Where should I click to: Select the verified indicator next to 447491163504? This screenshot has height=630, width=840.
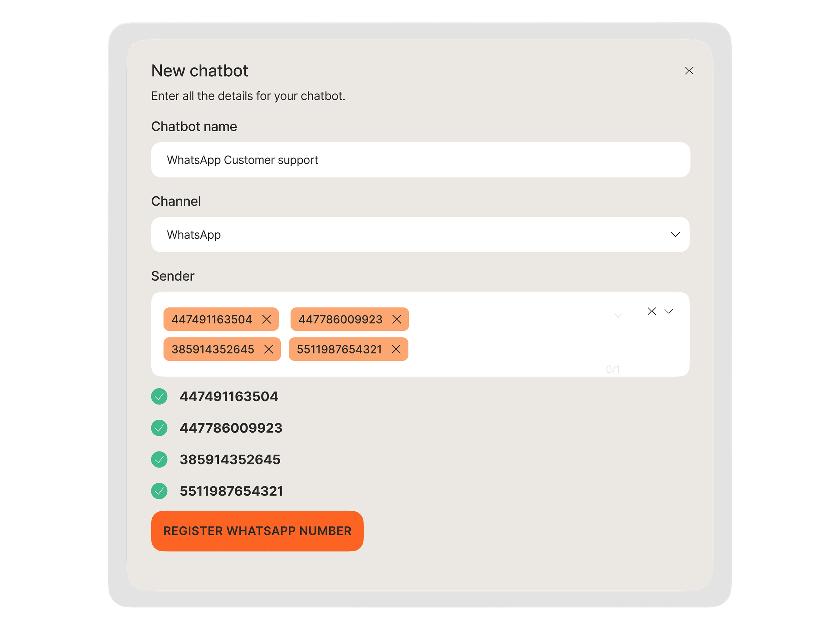(x=159, y=397)
